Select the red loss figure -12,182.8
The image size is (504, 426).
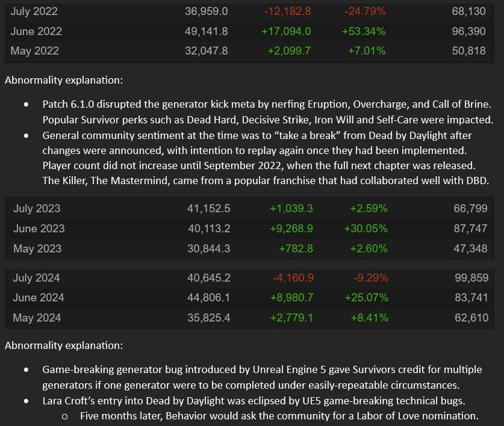(x=287, y=11)
